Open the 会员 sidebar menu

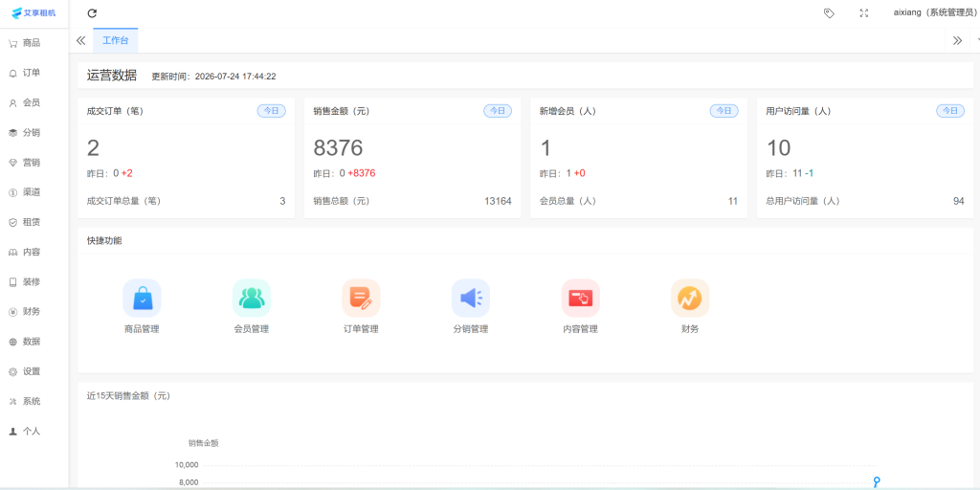pyautogui.click(x=33, y=102)
